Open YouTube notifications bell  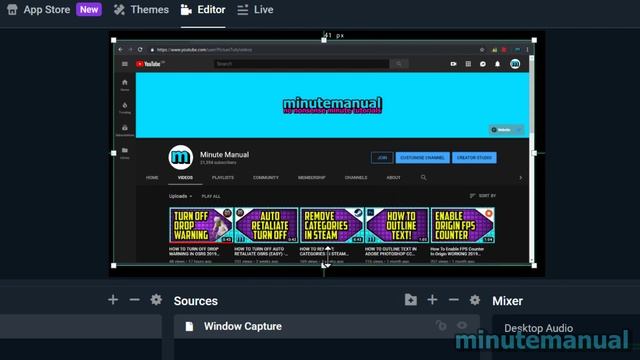point(498,64)
